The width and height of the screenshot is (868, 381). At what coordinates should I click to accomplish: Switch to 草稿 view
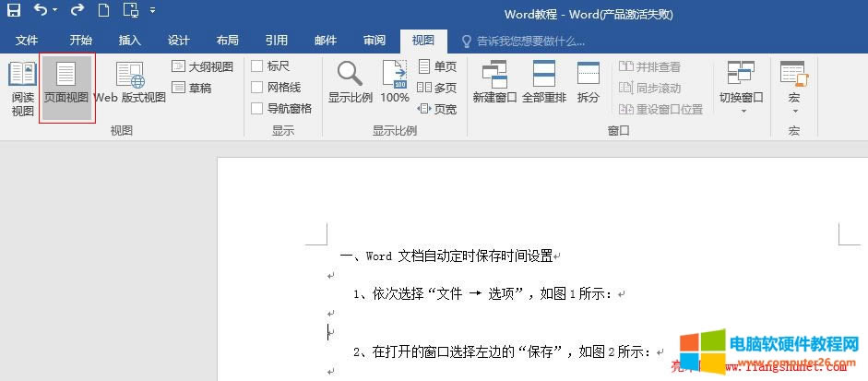pyautogui.click(x=192, y=88)
